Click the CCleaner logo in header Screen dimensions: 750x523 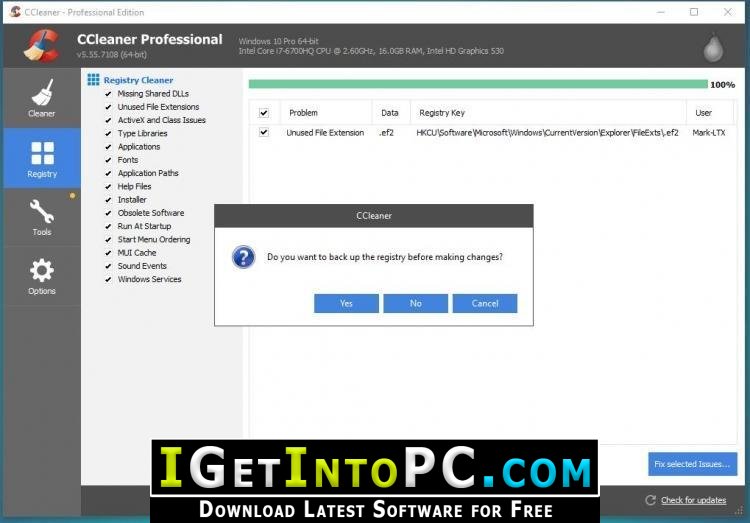42,46
